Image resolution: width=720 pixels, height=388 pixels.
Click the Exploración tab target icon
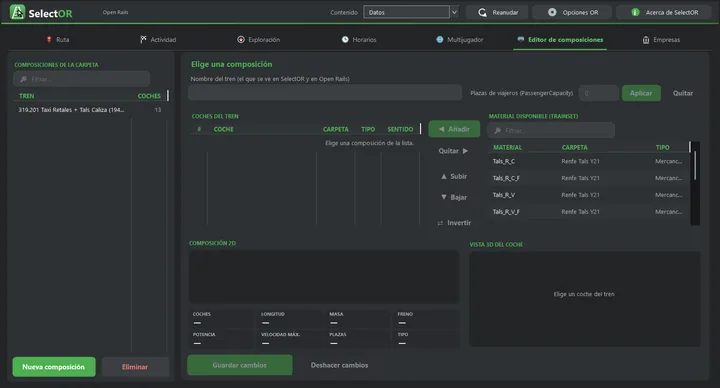point(241,39)
